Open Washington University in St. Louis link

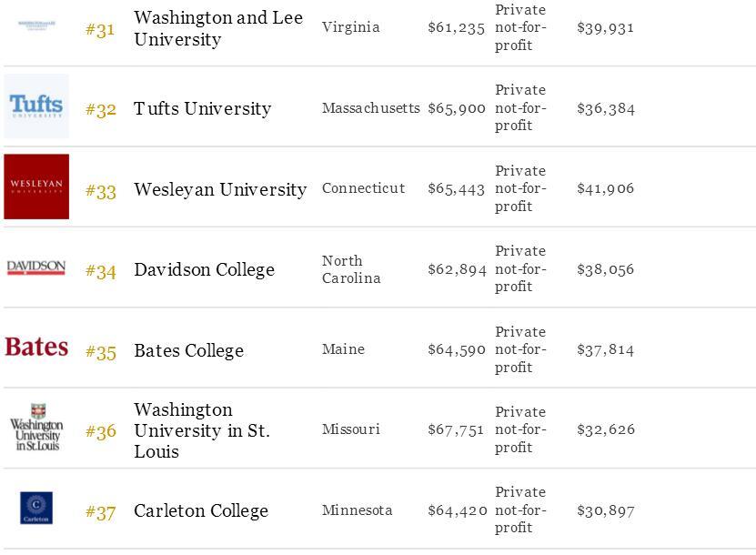pyautogui.click(x=202, y=430)
